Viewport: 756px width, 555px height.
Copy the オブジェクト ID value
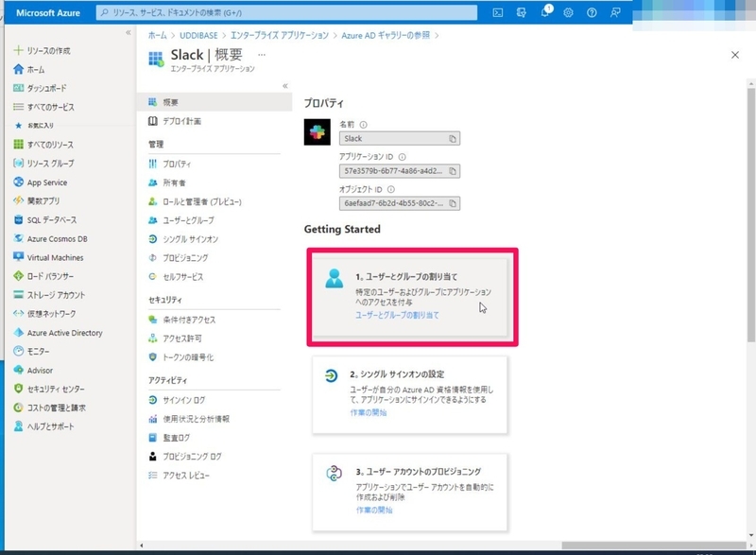pyautogui.click(x=452, y=201)
